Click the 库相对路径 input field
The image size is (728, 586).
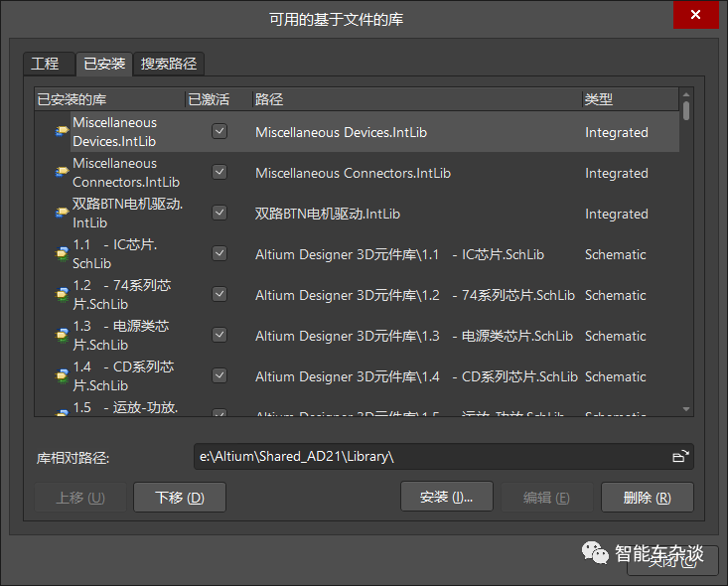444,457
